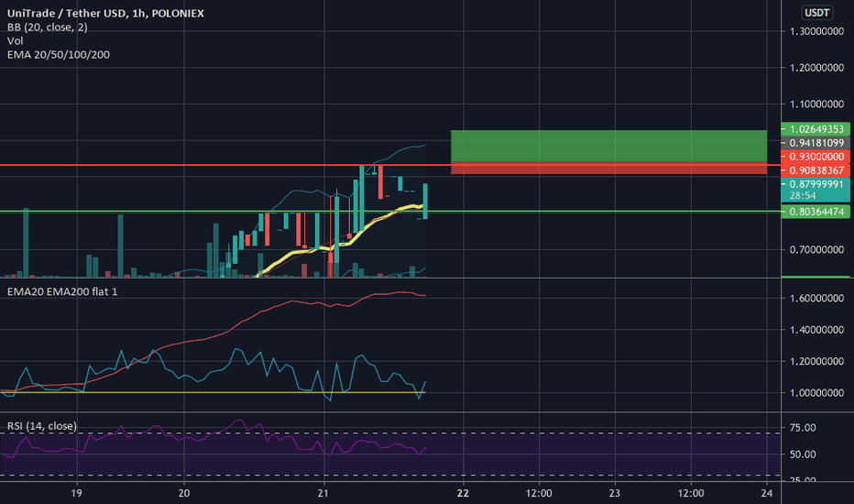Click the 0.93000000 red line price label
Viewport: 854px width, 504px height.
tap(816, 157)
